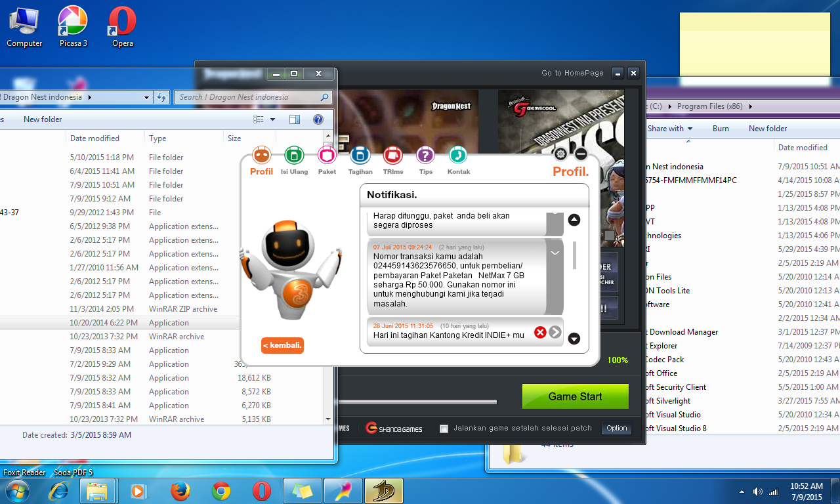The width and height of the screenshot is (840, 504).
Task: Open the Windows Explorer taskbar button
Action: (x=98, y=491)
